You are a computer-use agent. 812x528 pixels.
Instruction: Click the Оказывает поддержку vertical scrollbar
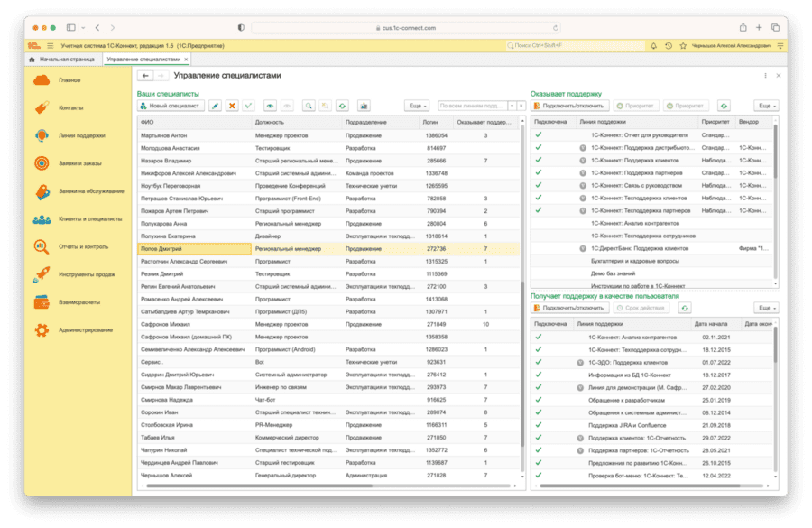tap(775, 152)
